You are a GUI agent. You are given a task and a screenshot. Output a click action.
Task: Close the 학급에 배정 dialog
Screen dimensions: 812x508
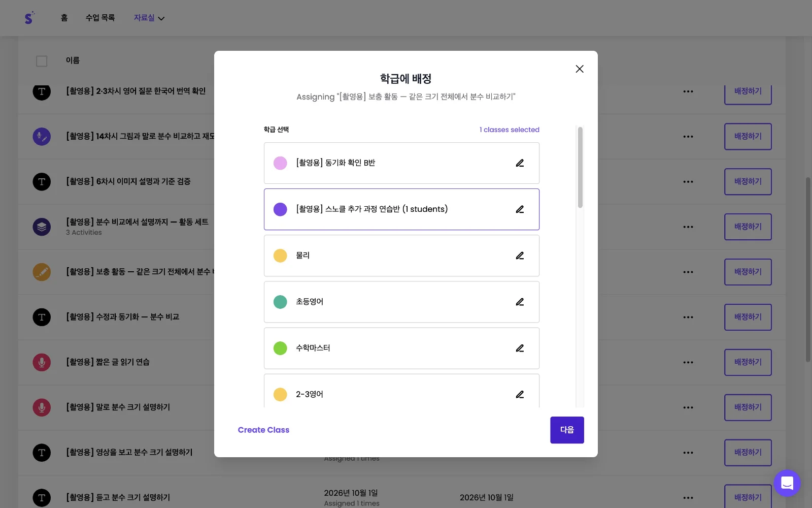click(580, 69)
